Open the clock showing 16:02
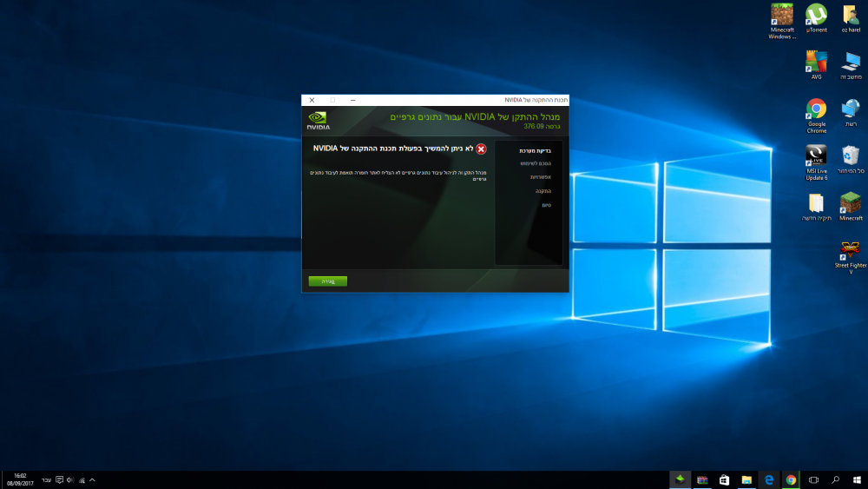 tap(21, 479)
